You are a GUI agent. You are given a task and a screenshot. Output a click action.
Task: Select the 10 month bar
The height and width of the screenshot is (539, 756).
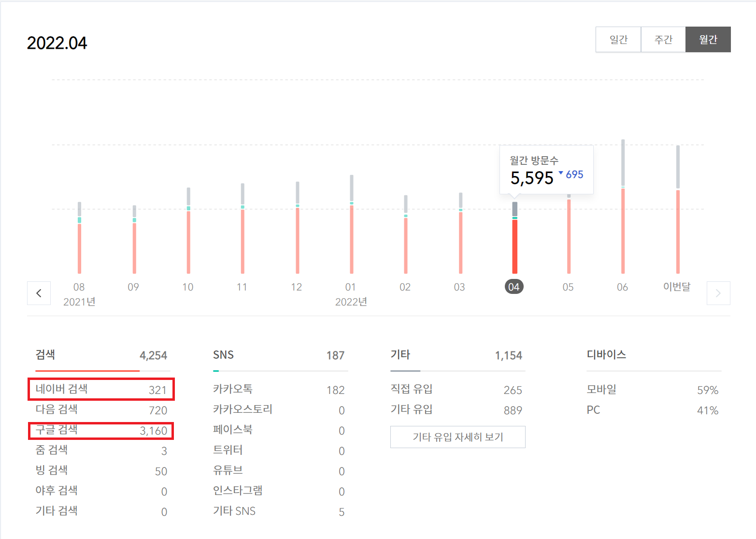coord(188,231)
